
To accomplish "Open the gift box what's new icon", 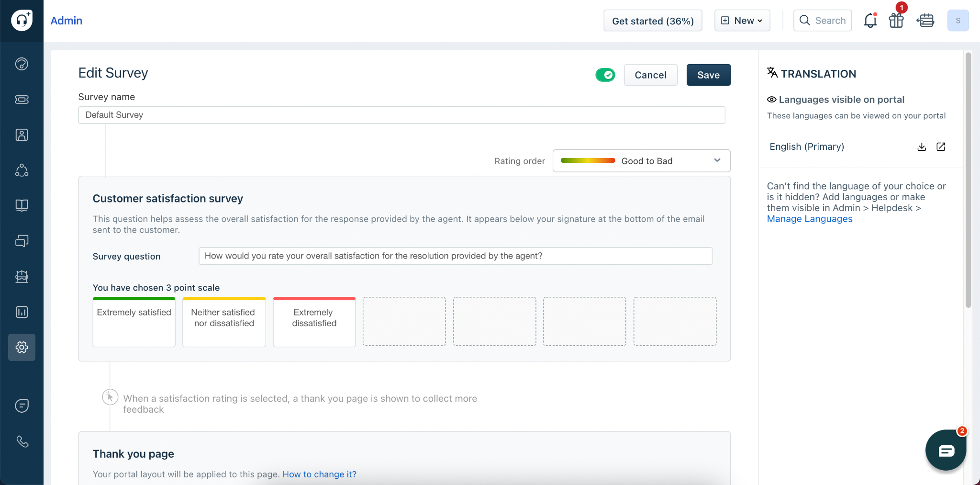I will [x=896, y=21].
